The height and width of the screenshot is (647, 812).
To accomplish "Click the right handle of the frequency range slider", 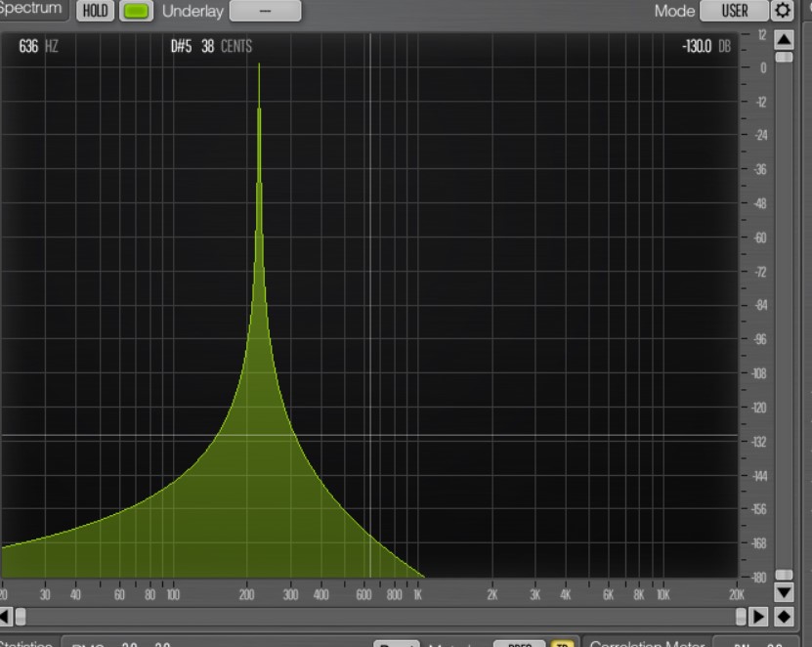I will 741,617.
